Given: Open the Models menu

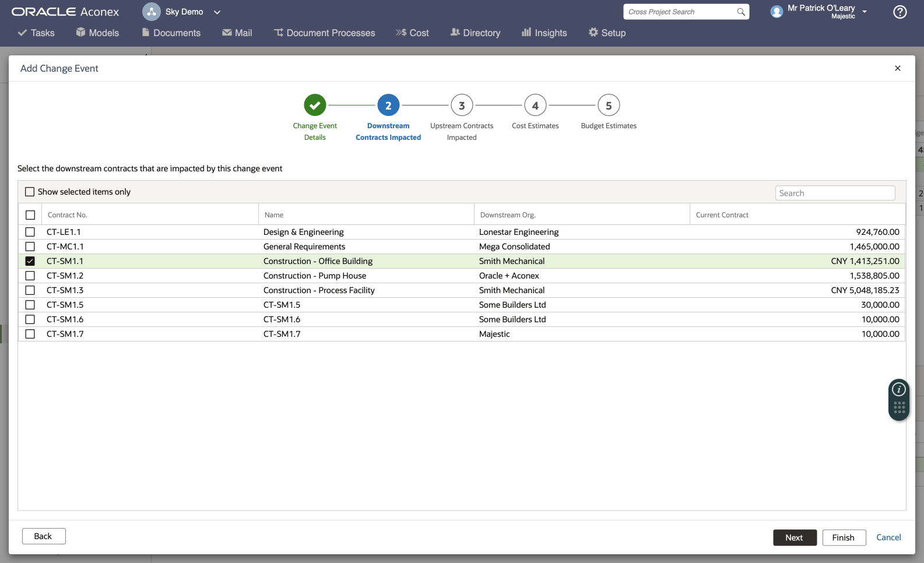Looking at the screenshot, I should click(97, 33).
